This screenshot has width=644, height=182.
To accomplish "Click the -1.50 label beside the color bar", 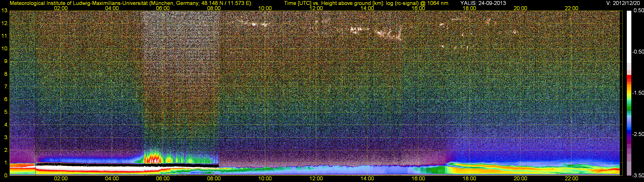I will pyautogui.click(x=638, y=93).
